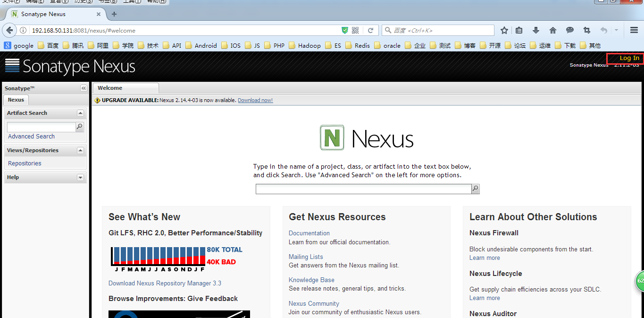Switch to the Sonatype Nexus browser tab
The image size is (644, 318).
(x=56, y=14)
